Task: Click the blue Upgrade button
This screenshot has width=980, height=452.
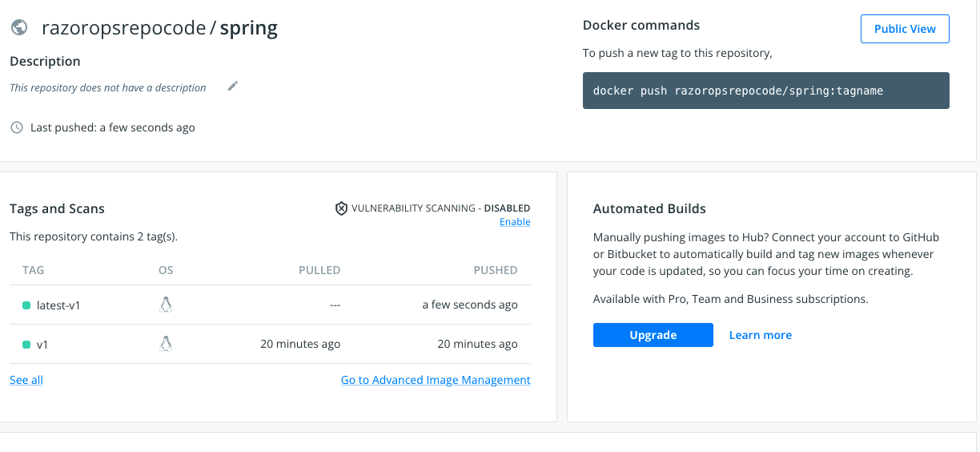Action: [x=653, y=335]
